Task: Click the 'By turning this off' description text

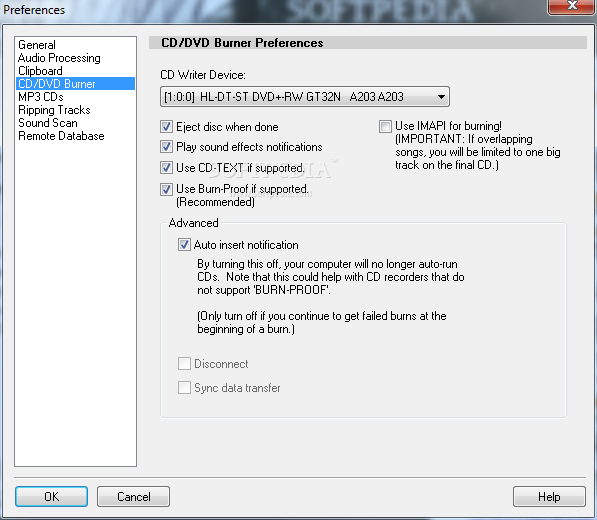Action: 330,277
